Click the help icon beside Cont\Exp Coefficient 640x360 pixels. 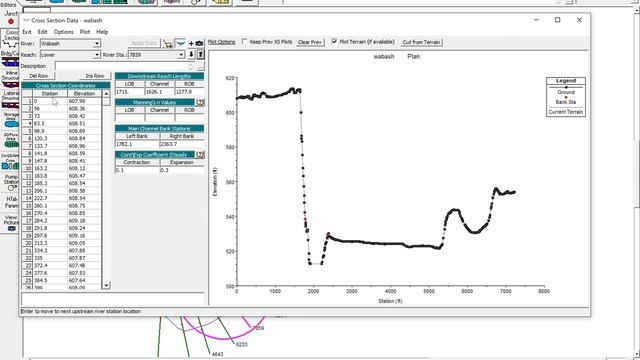coord(200,155)
